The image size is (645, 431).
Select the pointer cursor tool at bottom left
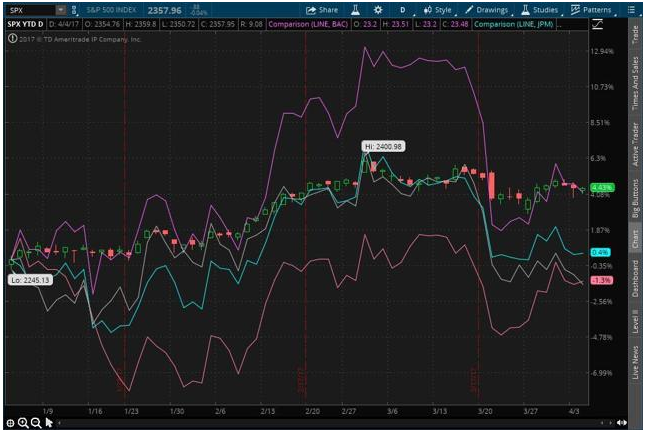coord(48,423)
